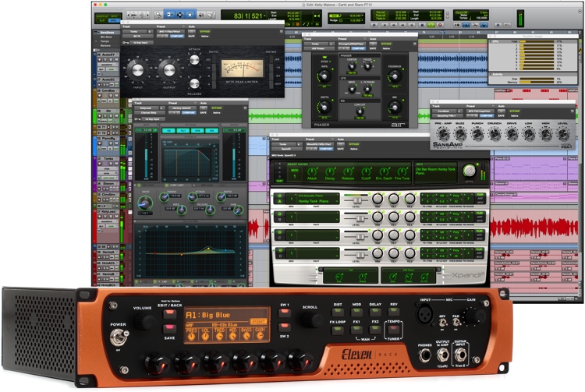585x392 pixels.
Task: Click the AIR Phaser Rate knob
Action: pos(324,76)
